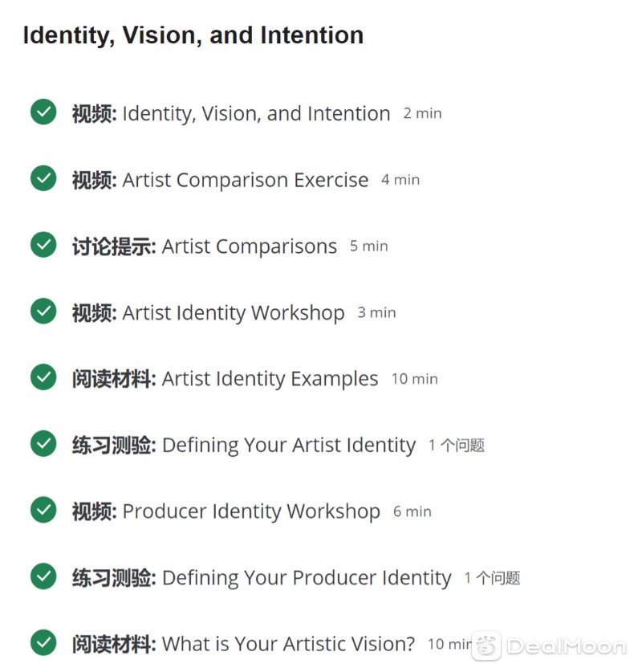Click check icon next to Artist Identity Examples
Viewport: 642px width, 672px height.
[43, 377]
